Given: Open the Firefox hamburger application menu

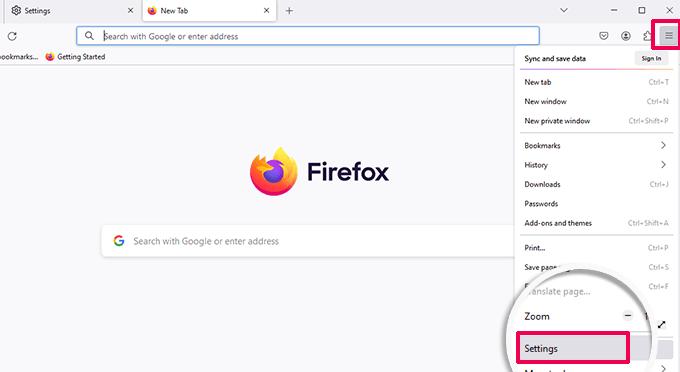Looking at the screenshot, I should [x=669, y=36].
